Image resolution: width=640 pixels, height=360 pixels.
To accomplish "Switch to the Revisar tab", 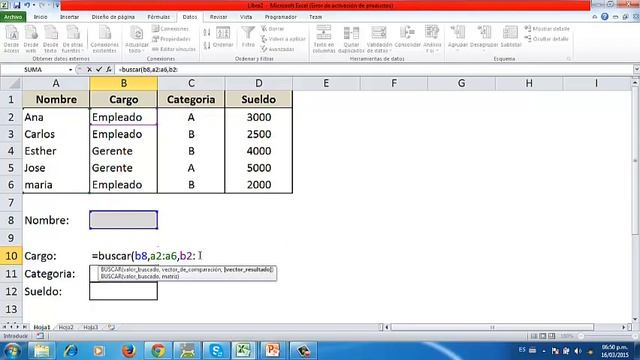I will pos(218,17).
